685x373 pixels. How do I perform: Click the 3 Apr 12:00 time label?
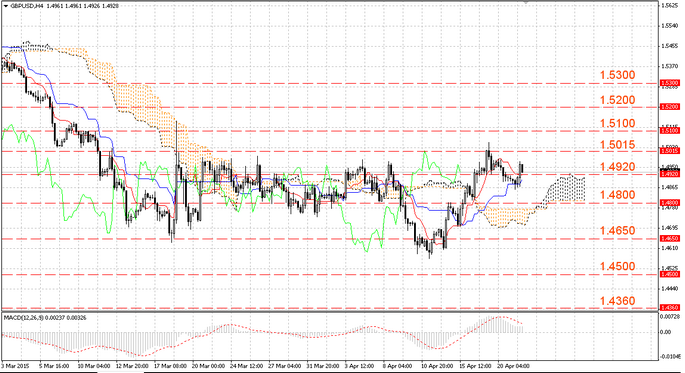coord(360,366)
